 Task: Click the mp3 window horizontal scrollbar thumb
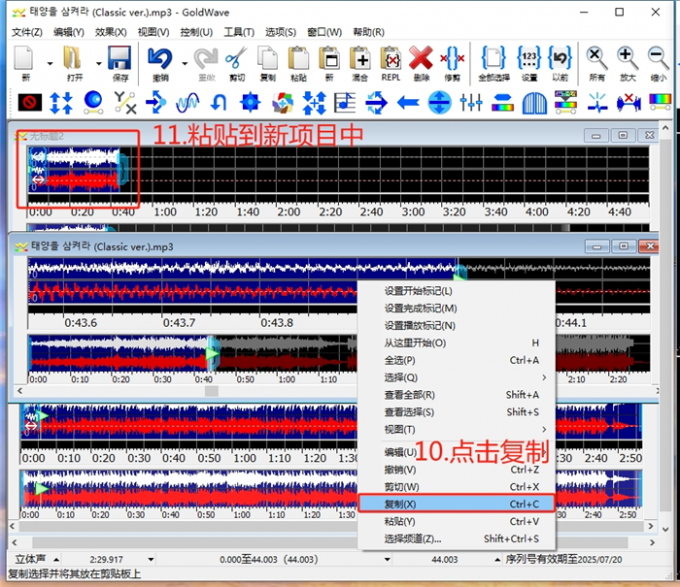(212, 391)
